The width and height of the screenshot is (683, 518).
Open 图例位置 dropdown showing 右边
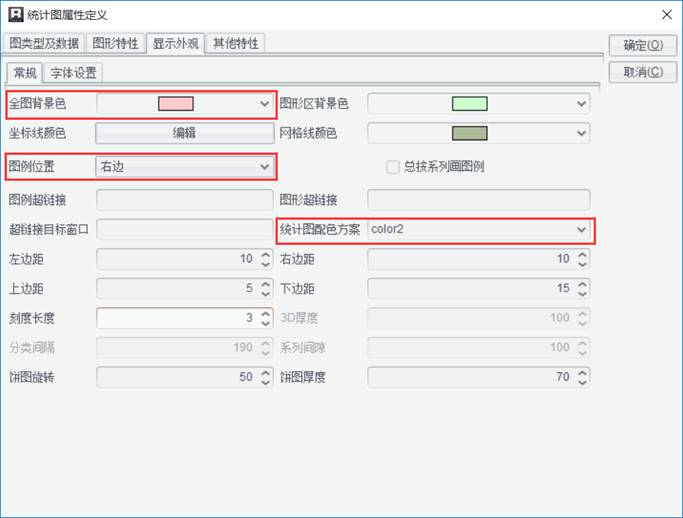point(185,166)
